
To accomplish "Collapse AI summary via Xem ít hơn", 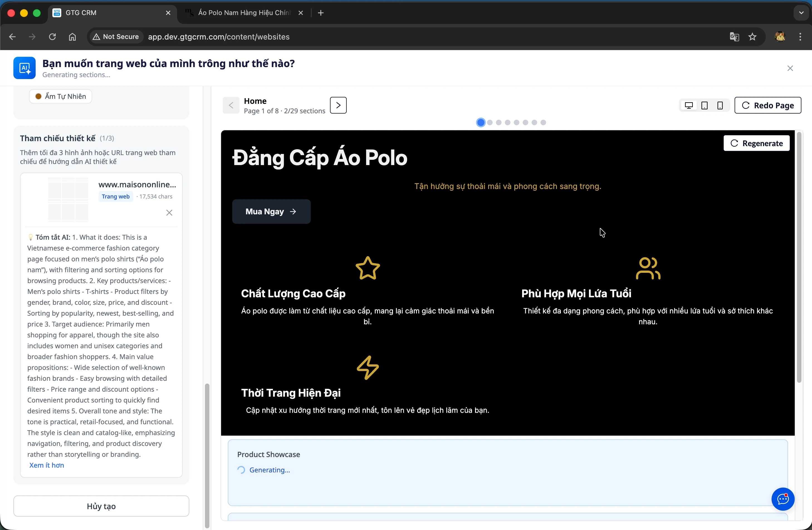I will (x=47, y=465).
